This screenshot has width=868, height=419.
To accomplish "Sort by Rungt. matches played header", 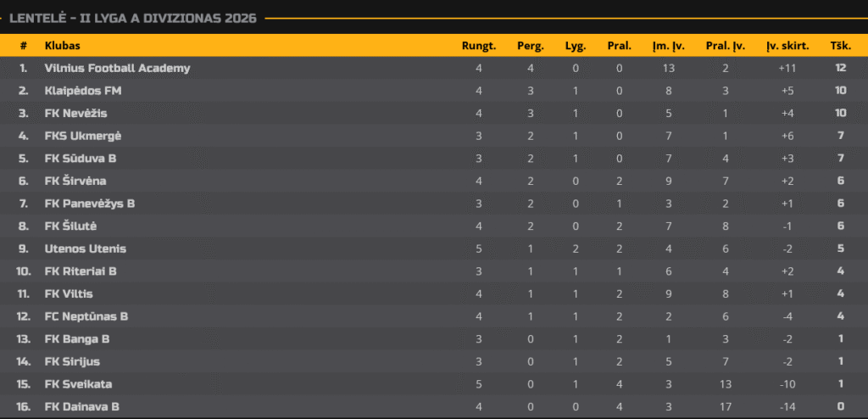I will coord(479,46).
